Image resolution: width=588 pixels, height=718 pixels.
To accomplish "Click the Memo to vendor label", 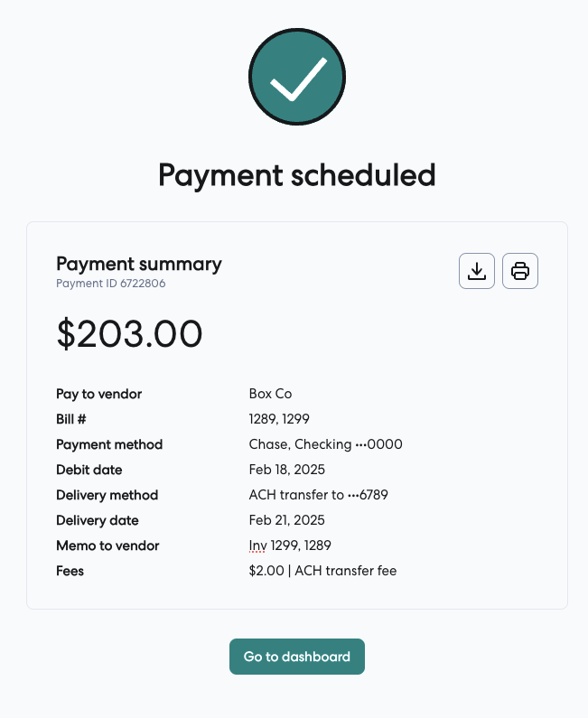I will [x=107, y=545].
